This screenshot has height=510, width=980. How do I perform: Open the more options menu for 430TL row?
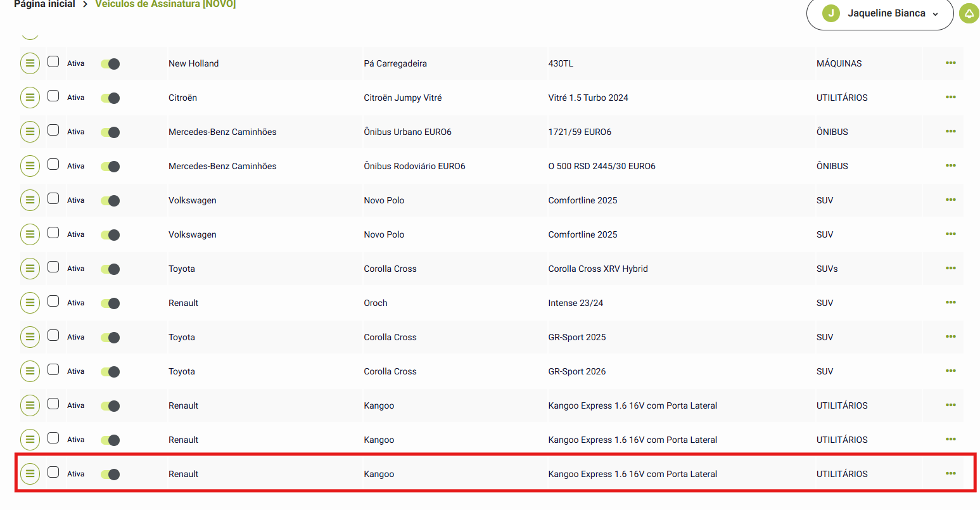coord(950,63)
